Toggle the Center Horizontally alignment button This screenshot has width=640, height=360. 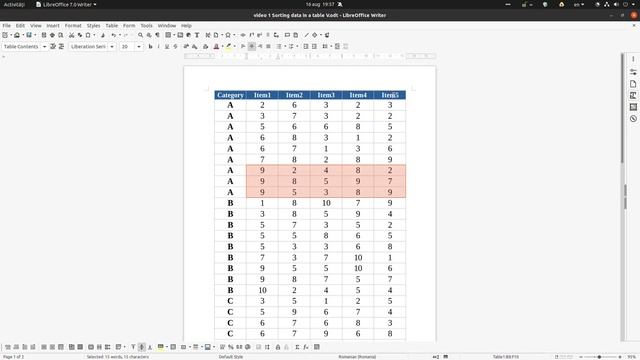click(x=251, y=47)
